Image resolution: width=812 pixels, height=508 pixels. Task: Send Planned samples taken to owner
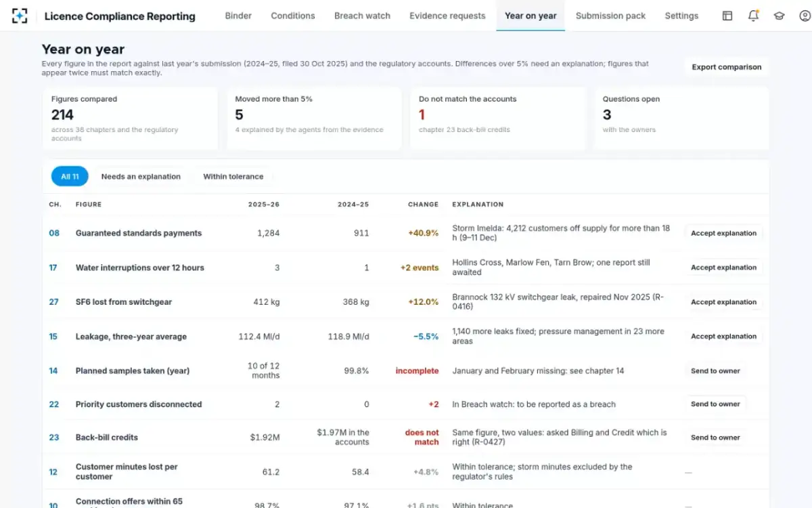click(715, 371)
